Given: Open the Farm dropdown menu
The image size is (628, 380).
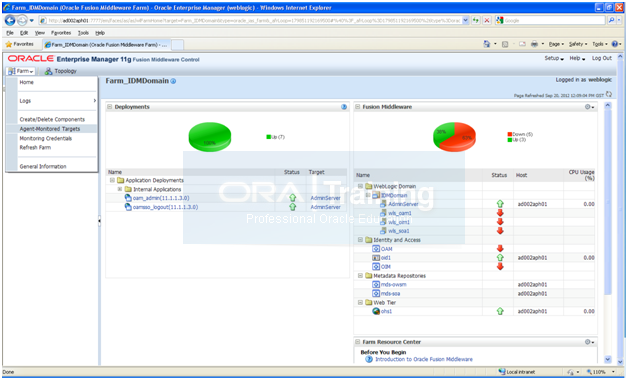Looking at the screenshot, I should pos(21,71).
